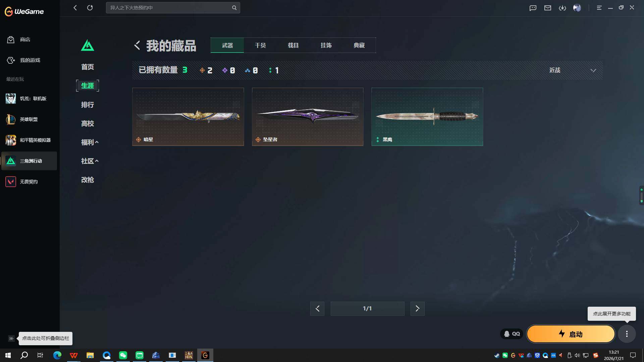Open the 坠星者 knife card
Screen dimensions: 644x362
(308, 117)
